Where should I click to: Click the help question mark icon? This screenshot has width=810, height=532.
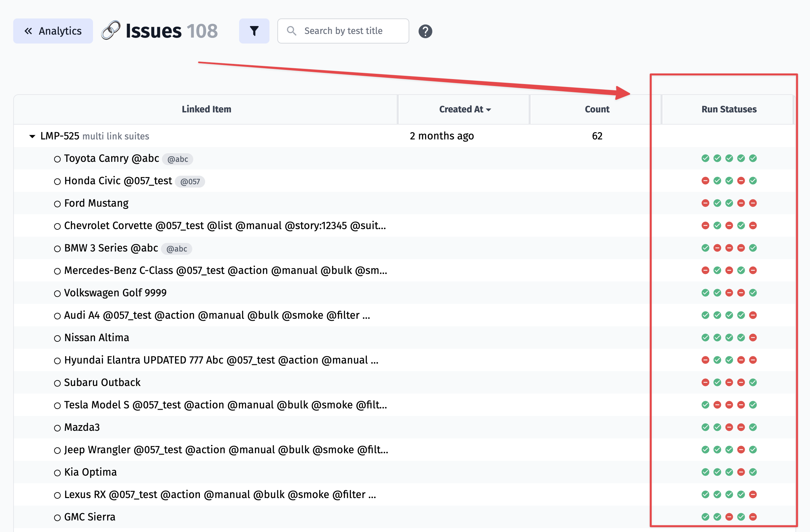[425, 31]
